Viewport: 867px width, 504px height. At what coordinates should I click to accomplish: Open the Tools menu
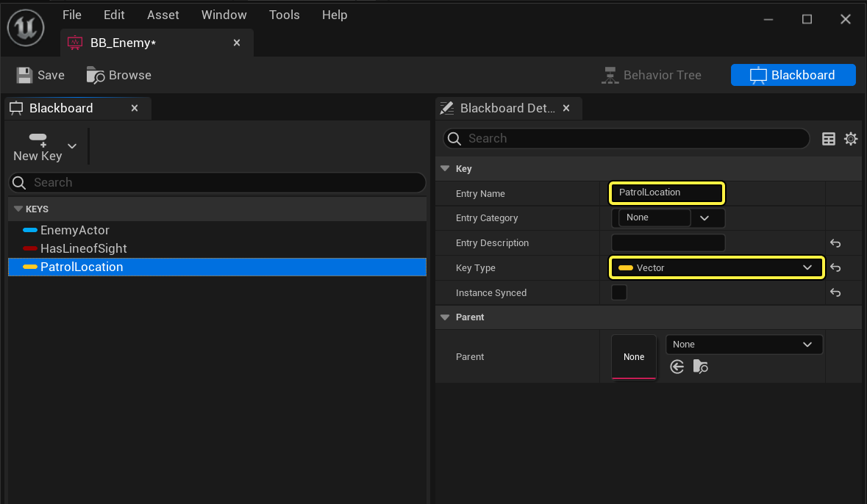(284, 15)
